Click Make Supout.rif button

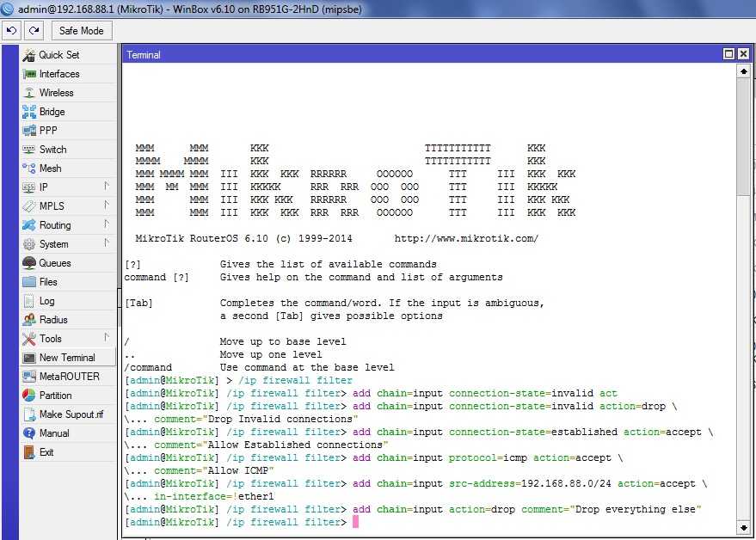pyautogui.click(x=71, y=414)
